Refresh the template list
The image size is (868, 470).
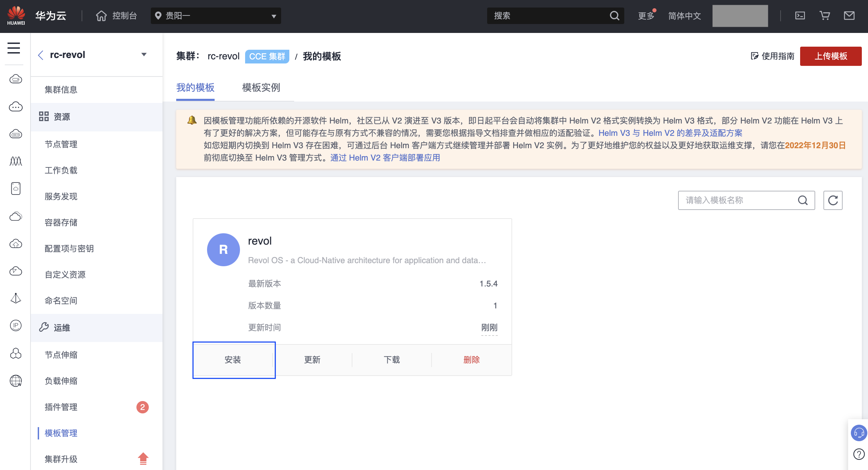[x=833, y=200]
